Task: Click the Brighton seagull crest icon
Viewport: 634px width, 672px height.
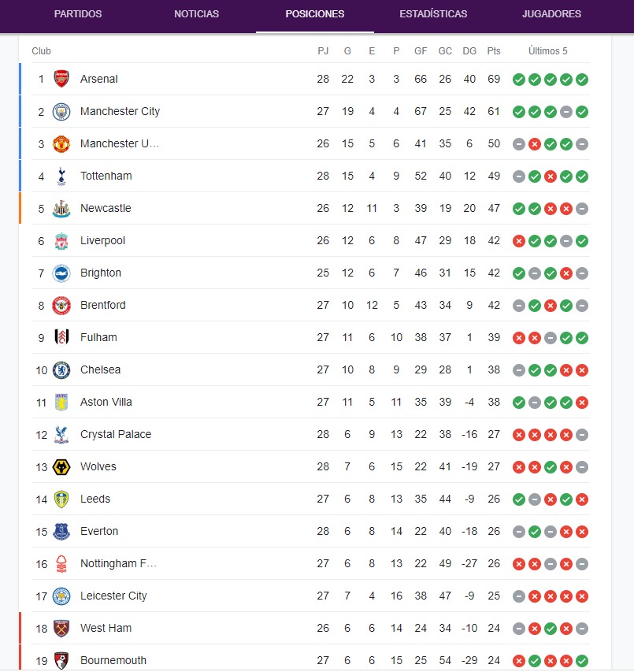Action: click(61, 273)
